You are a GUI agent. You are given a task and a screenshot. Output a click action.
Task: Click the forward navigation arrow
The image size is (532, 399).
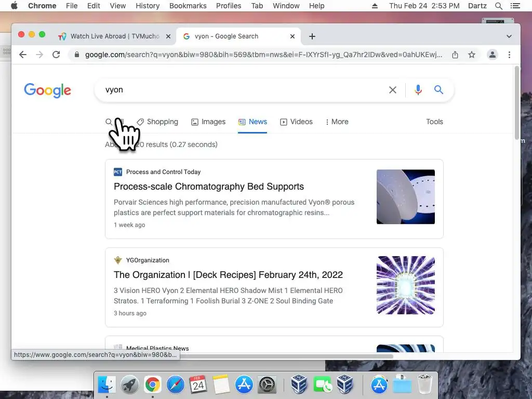click(x=39, y=55)
